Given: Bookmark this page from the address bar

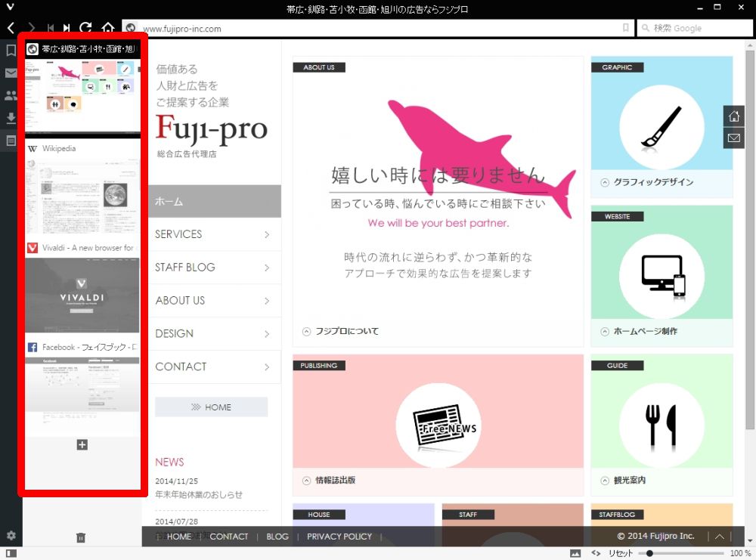Looking at the screenshot, I should (x=625, y=28).
